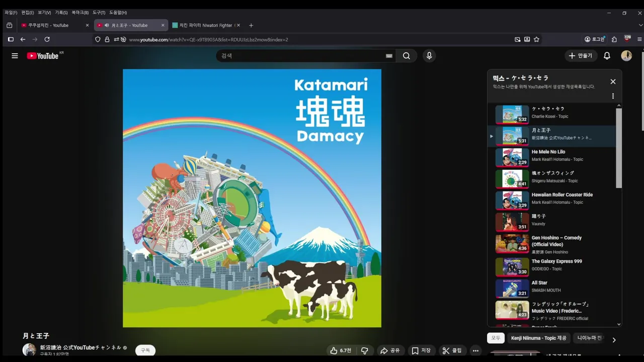Image resolution: width=644 pixels, height=362 pixels.
Task: Open picture-in-picture from address bar
Action: pyautogui.click(x=517, y=39)
